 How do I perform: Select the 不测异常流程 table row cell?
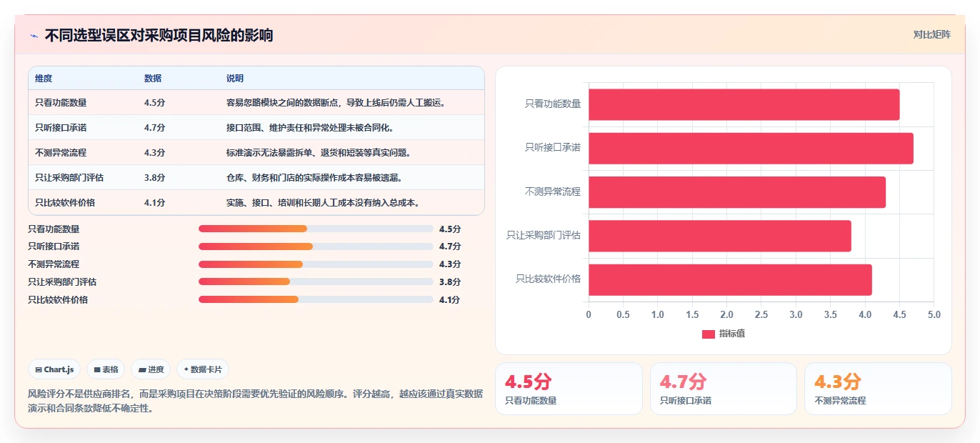click(61, 153)
